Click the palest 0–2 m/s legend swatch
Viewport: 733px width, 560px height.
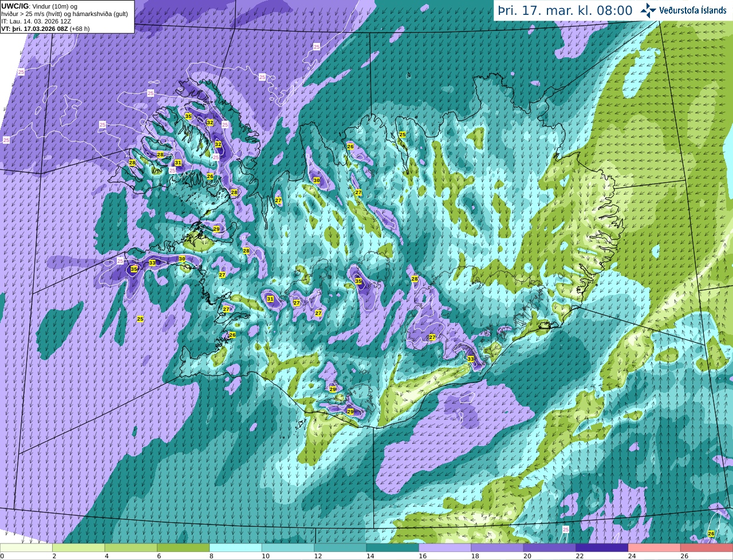point(26,548)
